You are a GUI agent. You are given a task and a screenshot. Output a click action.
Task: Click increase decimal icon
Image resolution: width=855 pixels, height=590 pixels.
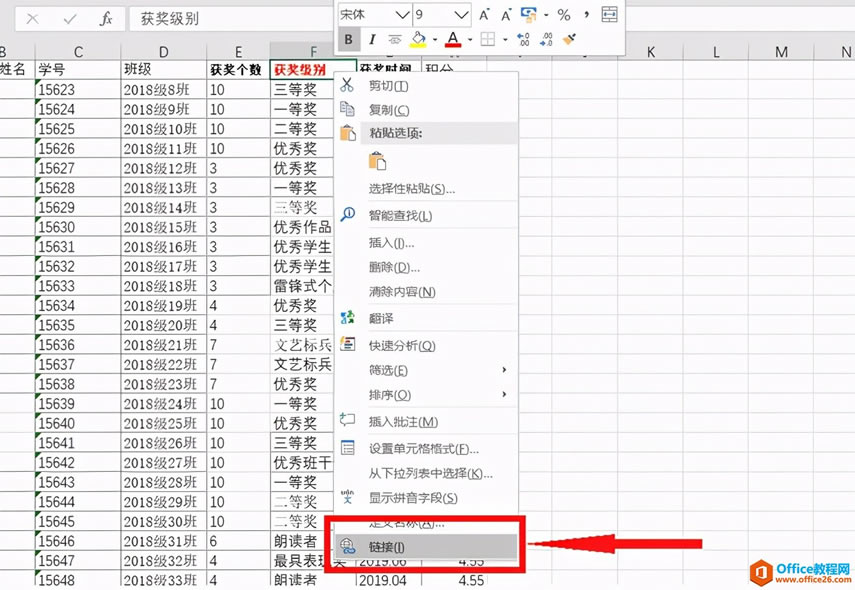pyautogui.click(x=523, y=39)
